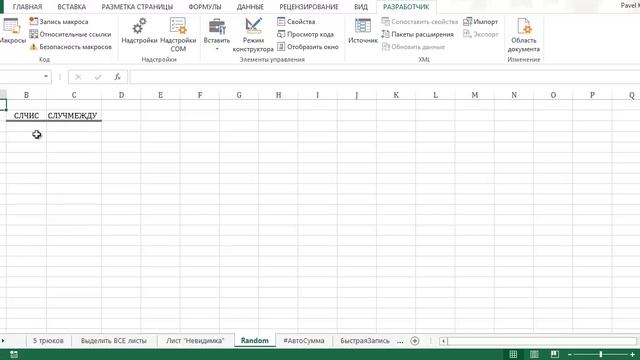Switch to ГЛАВНАЯ ribbon tab
640x360 pixels.
pyautogui.click(x=27, y=7)
